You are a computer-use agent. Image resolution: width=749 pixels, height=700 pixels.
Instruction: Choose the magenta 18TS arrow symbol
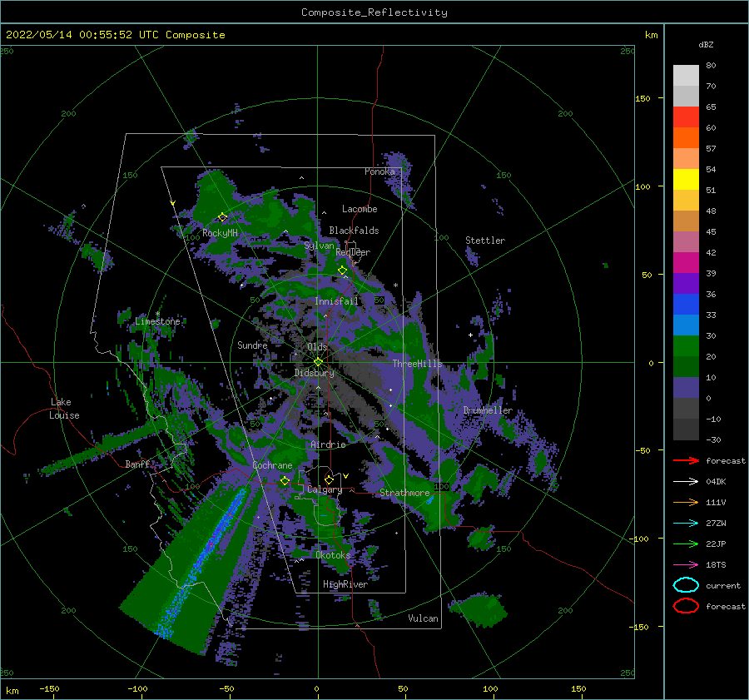click(x=686, y=565)
